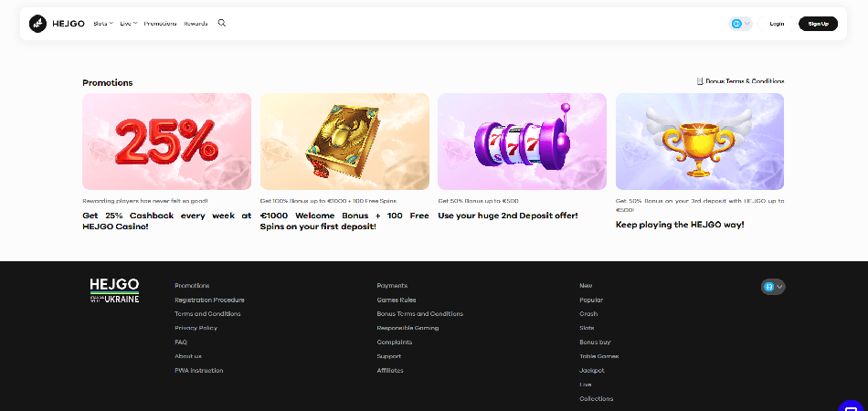The image size is (868, 411).
Task: Open New games footer link
Action: [586, 286]
